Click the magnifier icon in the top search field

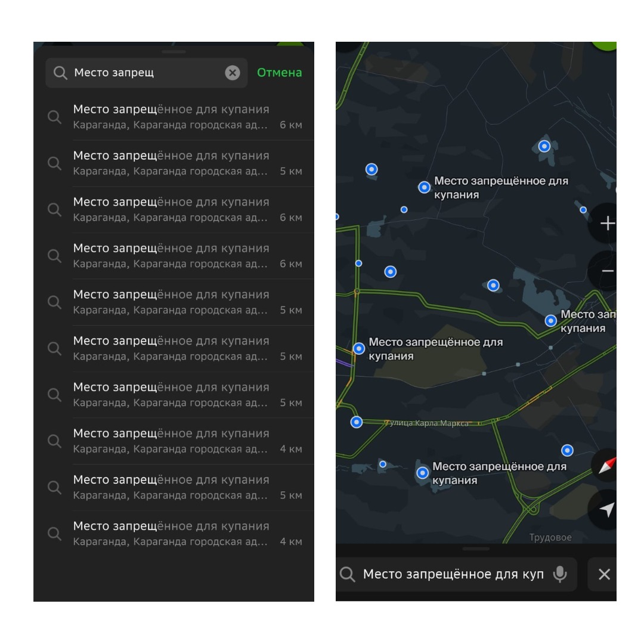click(x=60, y=73)
